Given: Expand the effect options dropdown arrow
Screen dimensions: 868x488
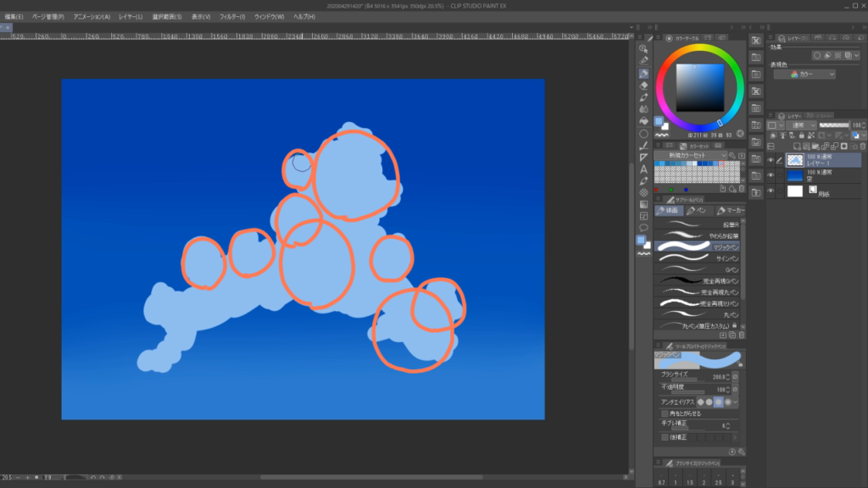Looking at the screenshot, I should [856, 55].
